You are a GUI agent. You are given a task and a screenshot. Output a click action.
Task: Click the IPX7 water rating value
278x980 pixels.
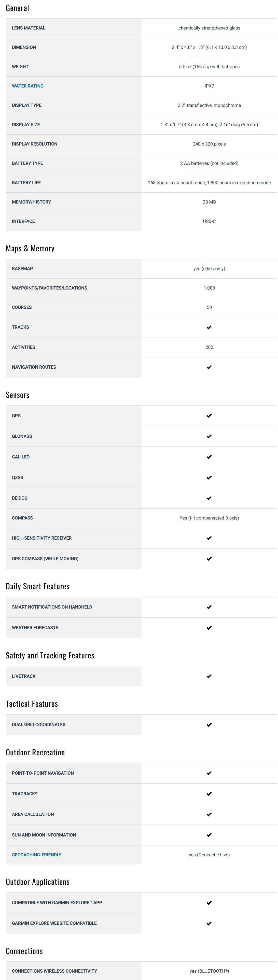pyautogui.click(x=209, y=86)
